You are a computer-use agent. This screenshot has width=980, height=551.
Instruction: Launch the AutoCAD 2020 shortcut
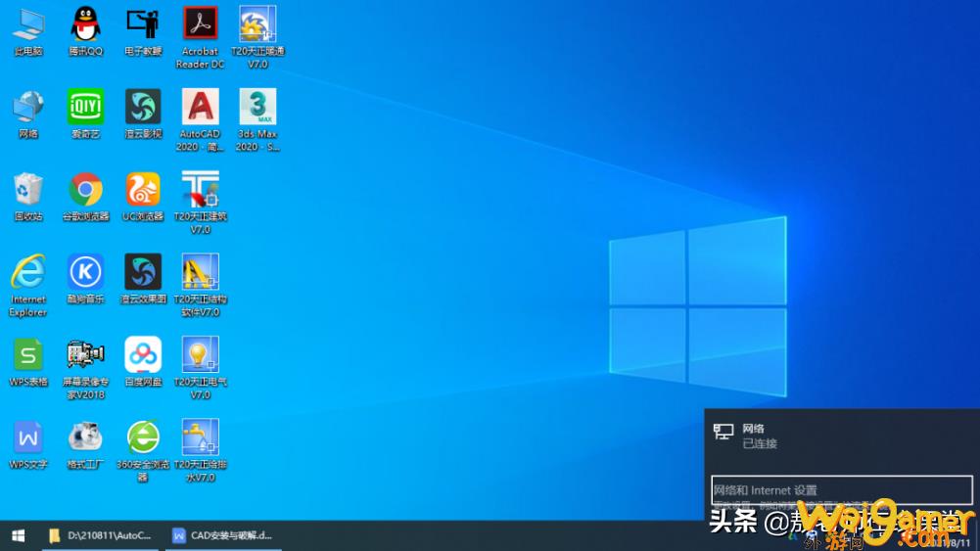click(x=200, y=120)
